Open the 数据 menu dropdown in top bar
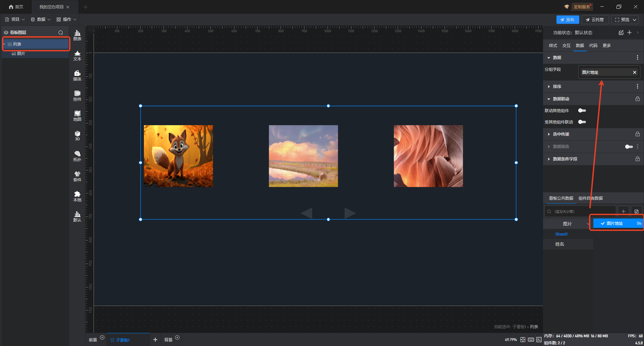The width and height of the screenshot is (644, 346). [x=41, y=19]
